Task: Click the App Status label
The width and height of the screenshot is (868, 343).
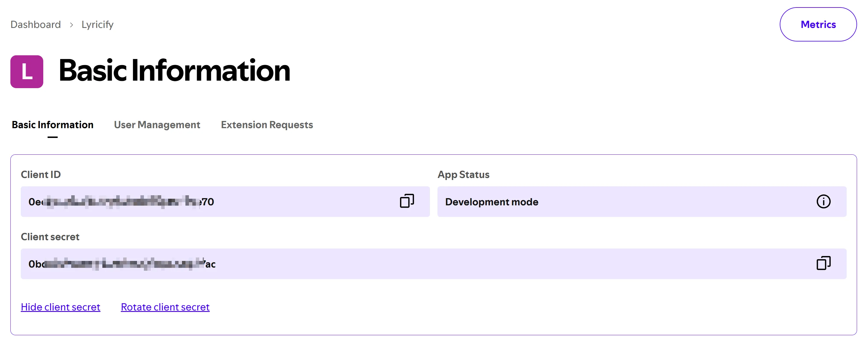Action: click(463, 175)
